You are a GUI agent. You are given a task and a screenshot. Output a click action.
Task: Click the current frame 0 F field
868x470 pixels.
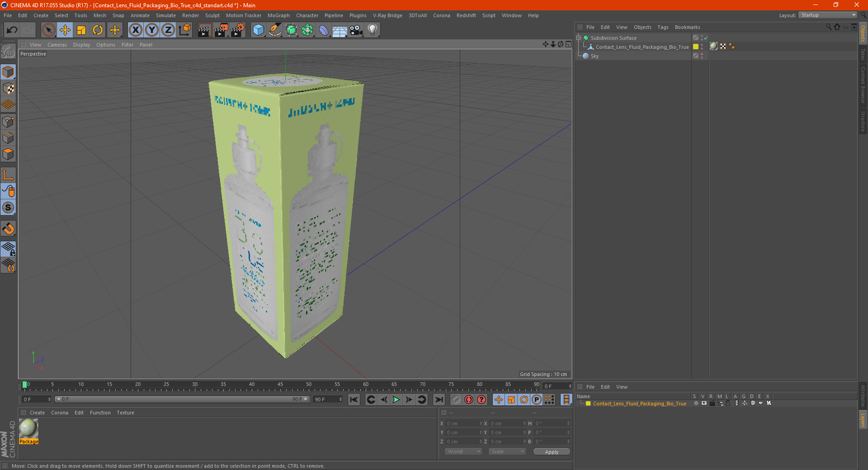click(36, 399)
